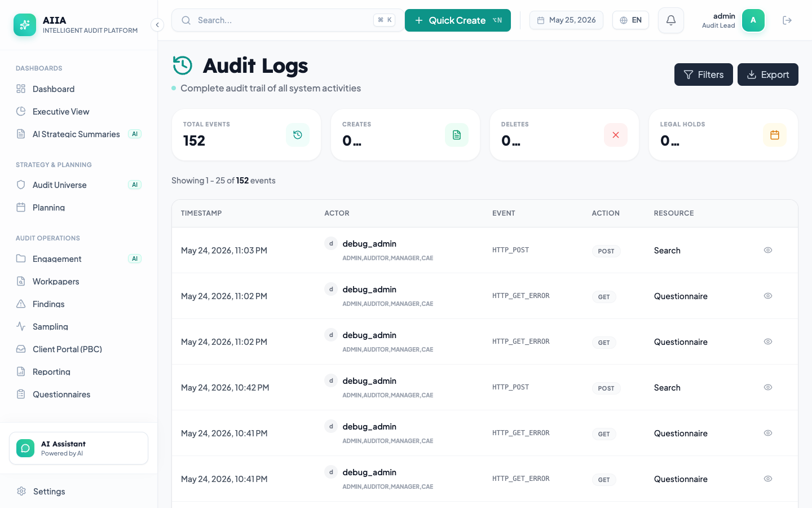
Task: Open the May 25, 2026 date picker
Action: (x=566, y=20)
